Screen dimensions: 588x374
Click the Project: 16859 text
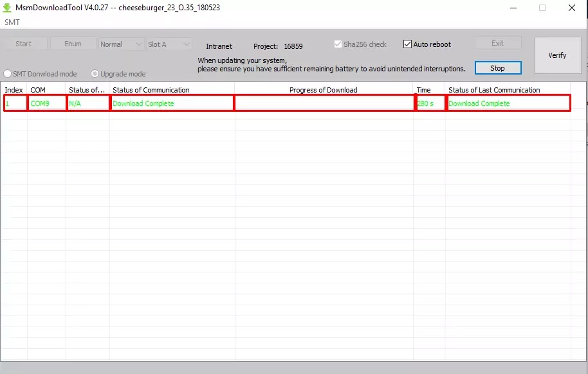point(278,46)
